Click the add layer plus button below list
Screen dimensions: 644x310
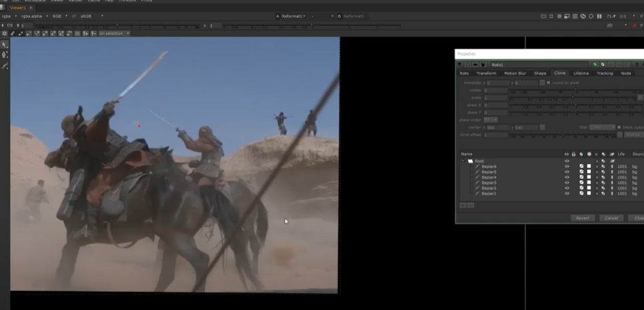pyautogui.click(x=463, y=205)
